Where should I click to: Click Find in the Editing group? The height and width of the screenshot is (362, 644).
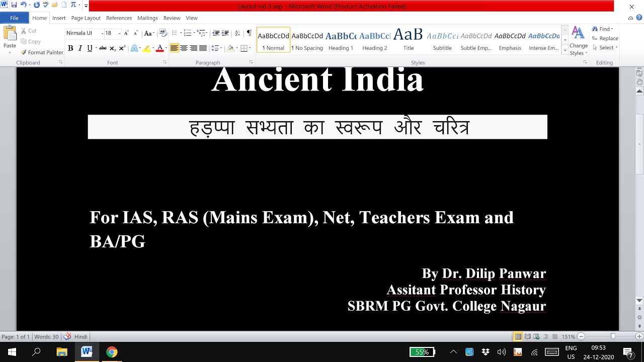point(603,29)
